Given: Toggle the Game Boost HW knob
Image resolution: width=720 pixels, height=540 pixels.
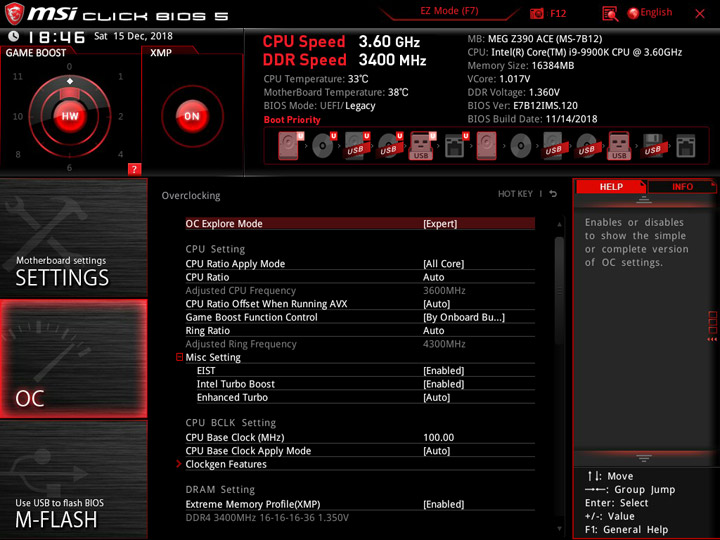Looking at the screenshot, I should 70,116.
